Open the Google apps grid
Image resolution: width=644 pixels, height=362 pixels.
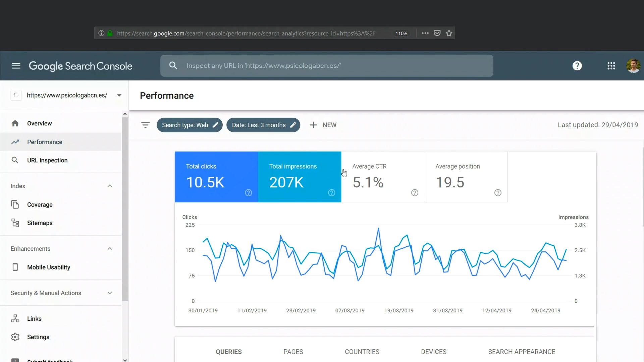611,66
